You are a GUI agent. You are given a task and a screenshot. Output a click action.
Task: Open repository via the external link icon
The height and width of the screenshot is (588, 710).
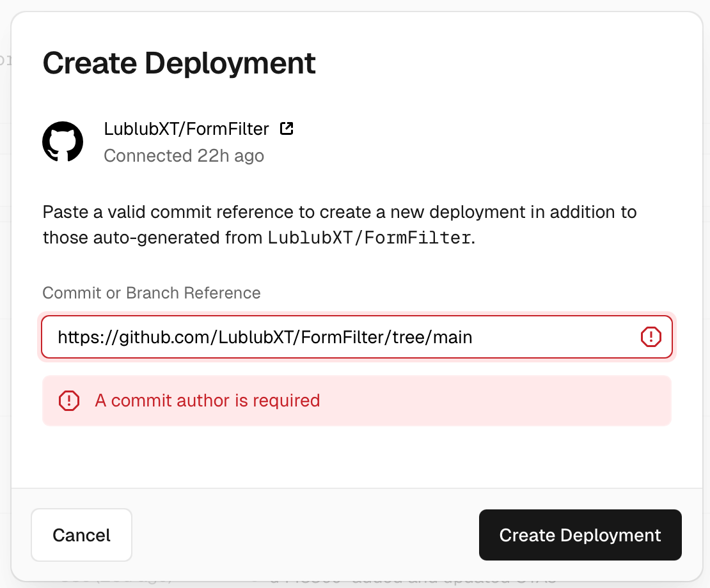(286, 128)
